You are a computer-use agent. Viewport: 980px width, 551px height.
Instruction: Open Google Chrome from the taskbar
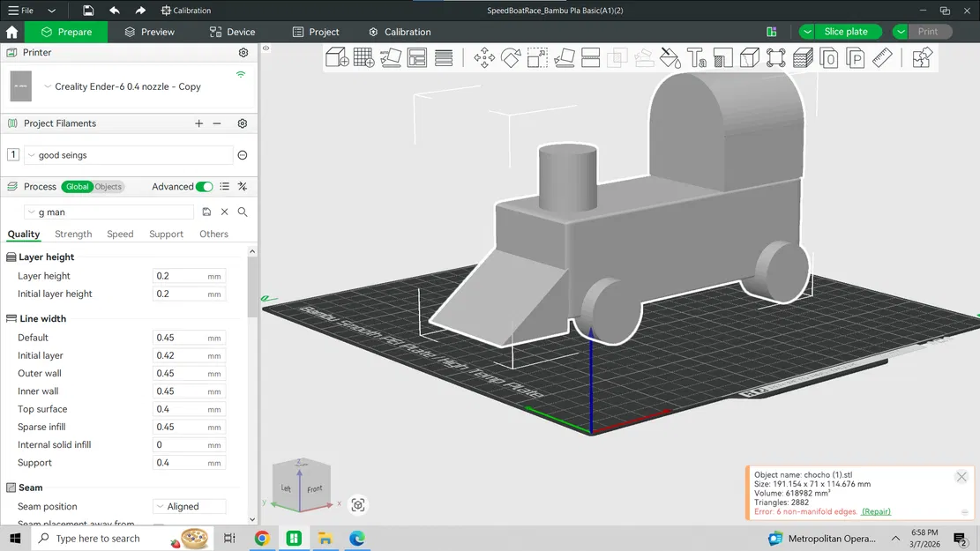[x=263, y=538]
